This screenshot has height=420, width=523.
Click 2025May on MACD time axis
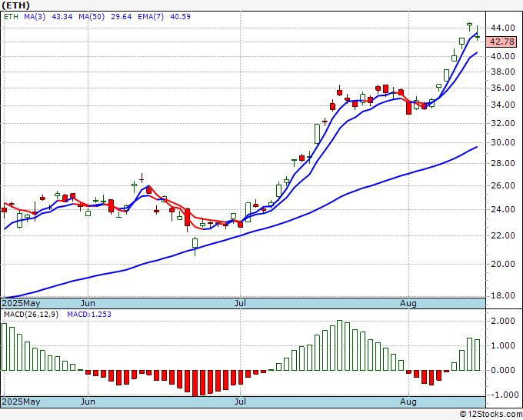(x=21, y=402)
